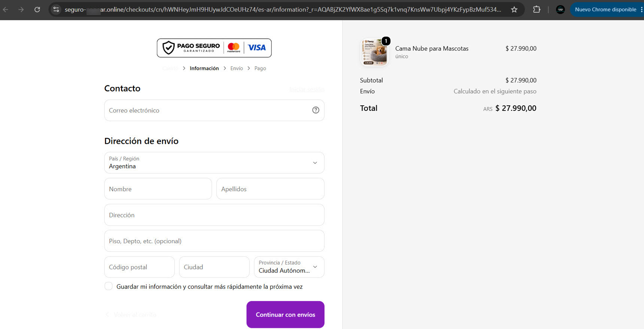Select the Información breadcrumb step
The width and height of the screenshot is (644, 329).
click(x=204, y=68)
